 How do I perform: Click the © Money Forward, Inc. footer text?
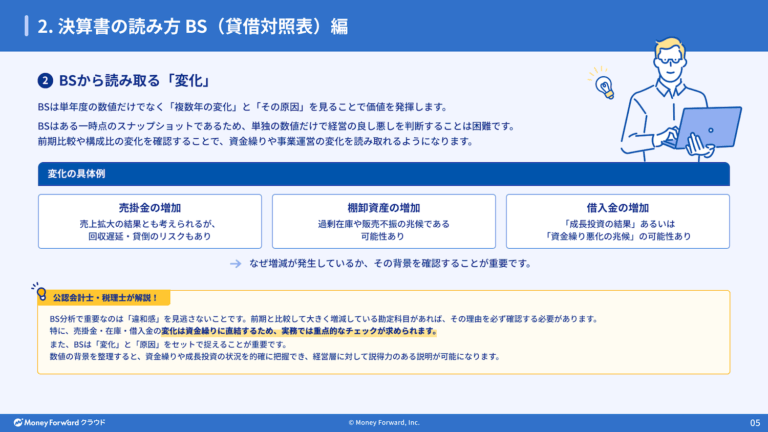coord(384,422)
